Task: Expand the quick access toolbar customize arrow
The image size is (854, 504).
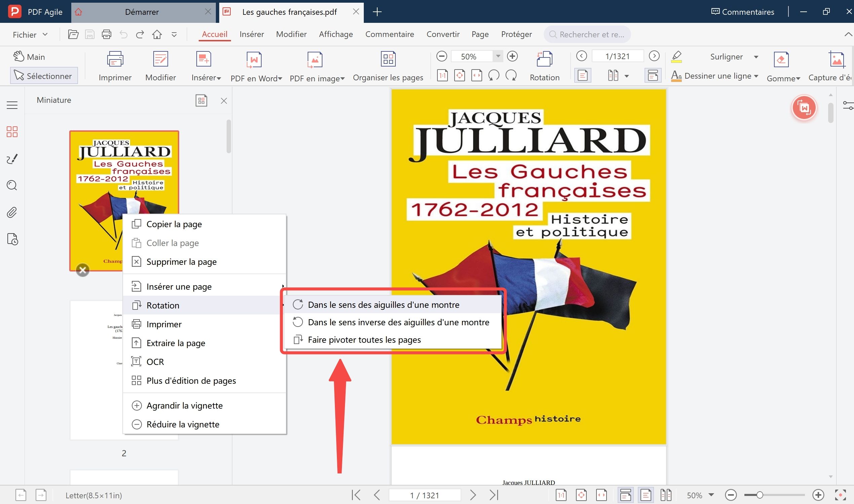Action: [174, 35]
